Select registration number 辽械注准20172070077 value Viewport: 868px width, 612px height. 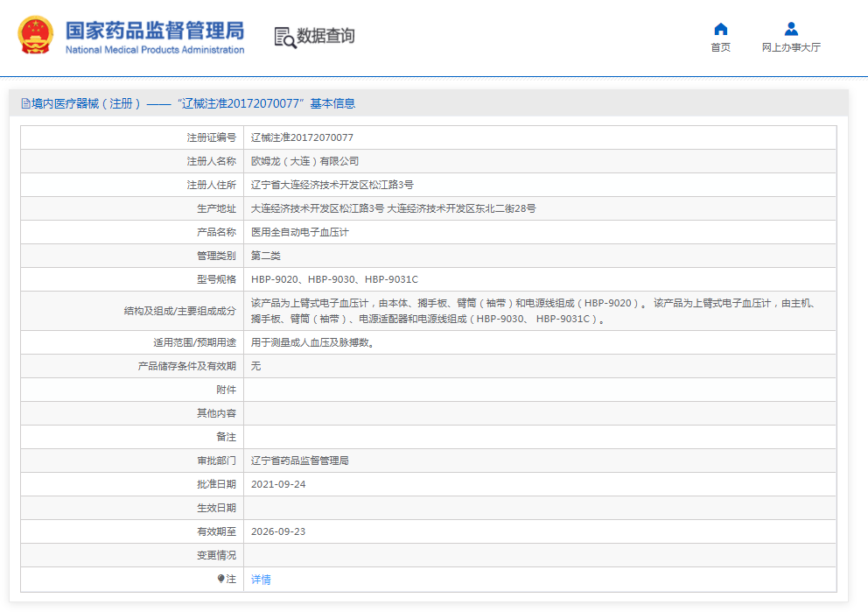click(x=302, y=137)
